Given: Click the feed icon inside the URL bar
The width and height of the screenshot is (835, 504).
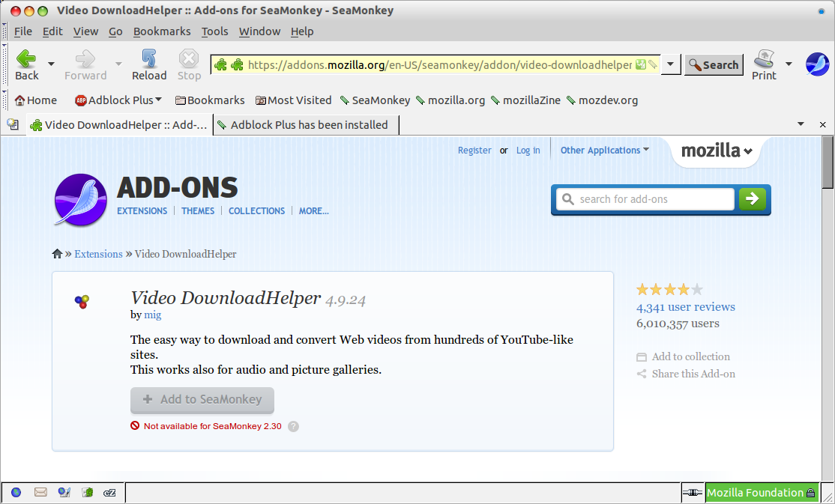Looking at the screenshot, I should click(x=641, y=65).
